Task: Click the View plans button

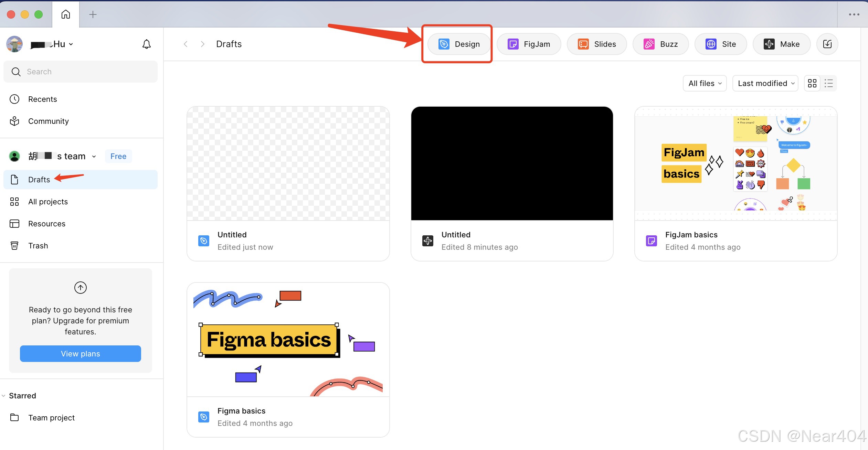Action: tap(80, 353)
